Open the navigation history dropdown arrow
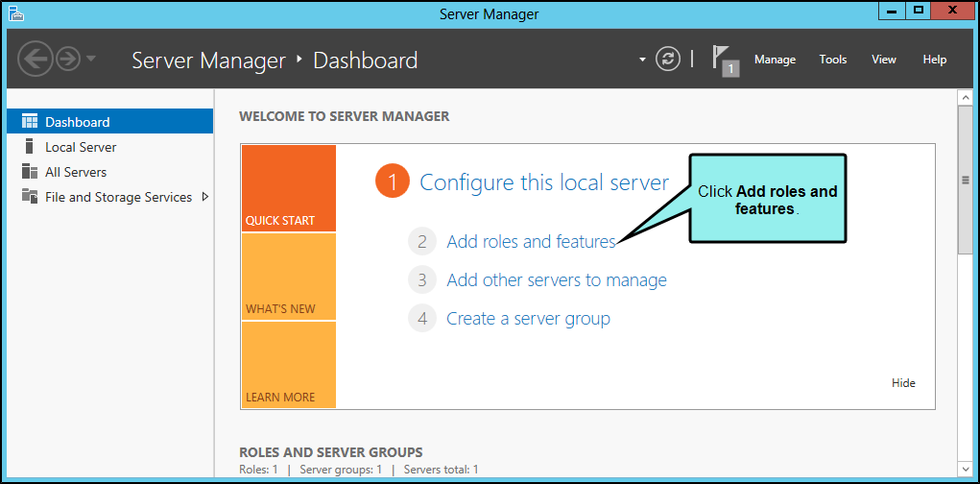The width and height of the screenshot is (980, 484). click(91, 59)
